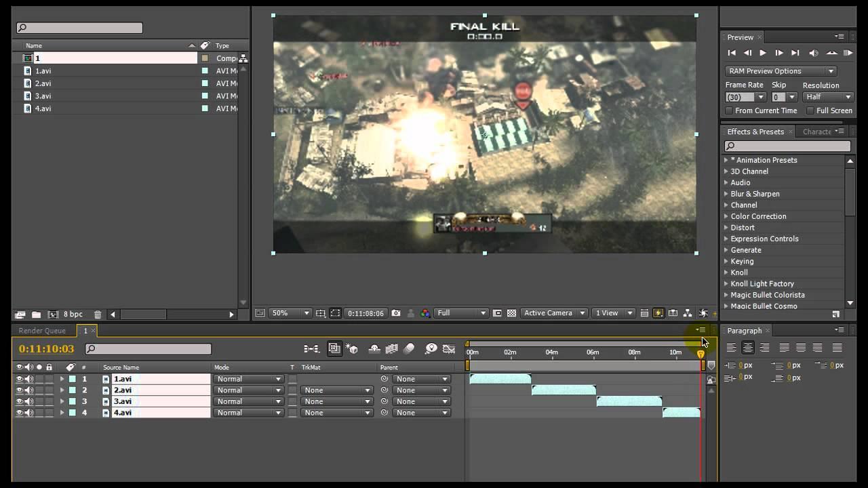Open the Active Camera dropdown
The height and width of the screenshot is (488, 868).
click(554, 313)
